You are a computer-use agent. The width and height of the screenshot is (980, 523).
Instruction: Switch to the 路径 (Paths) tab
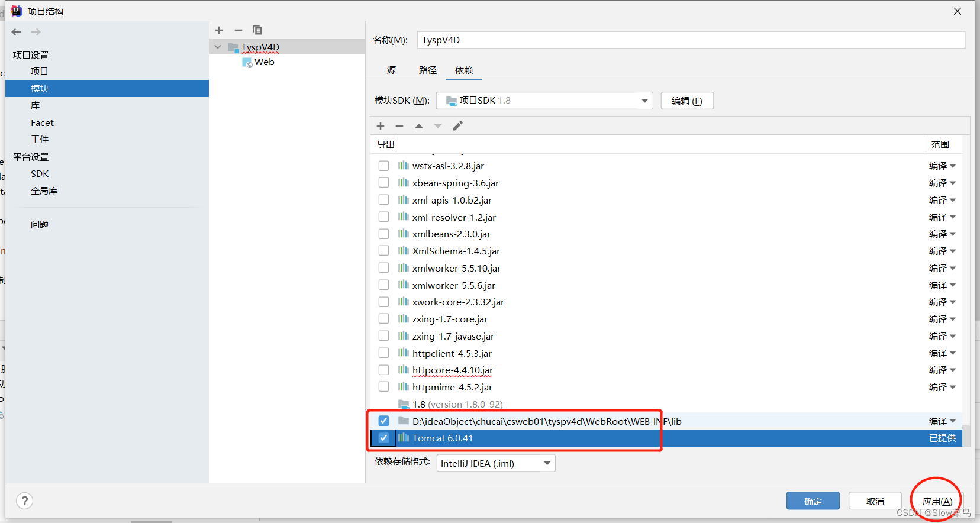pyautogui.click(x=428, y=70)
